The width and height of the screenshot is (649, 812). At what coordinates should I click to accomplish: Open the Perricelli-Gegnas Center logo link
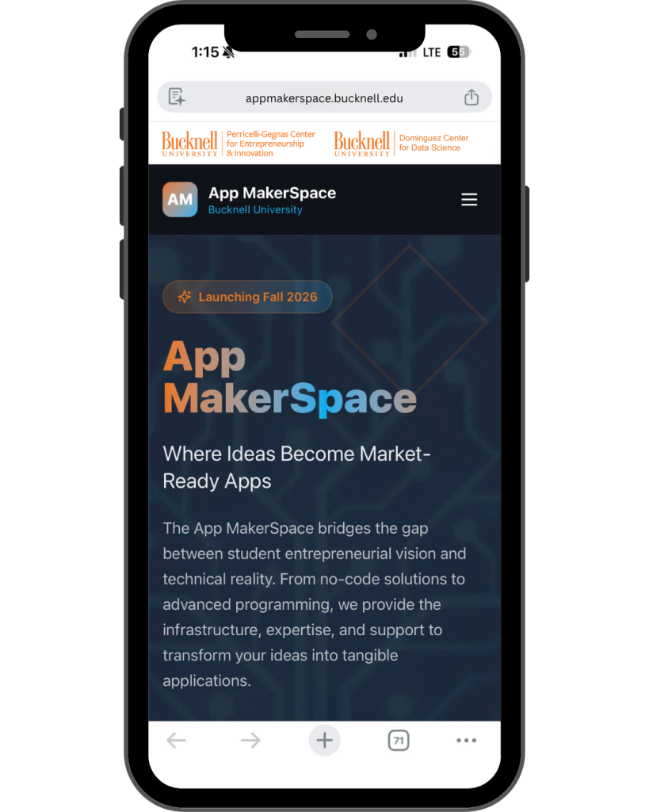[x=239, y=144]
